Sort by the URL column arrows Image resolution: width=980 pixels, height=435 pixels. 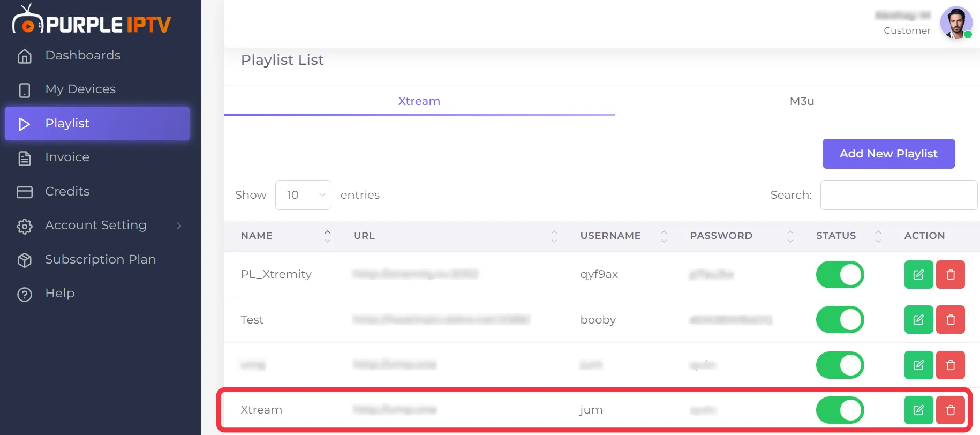coord(554,236)
